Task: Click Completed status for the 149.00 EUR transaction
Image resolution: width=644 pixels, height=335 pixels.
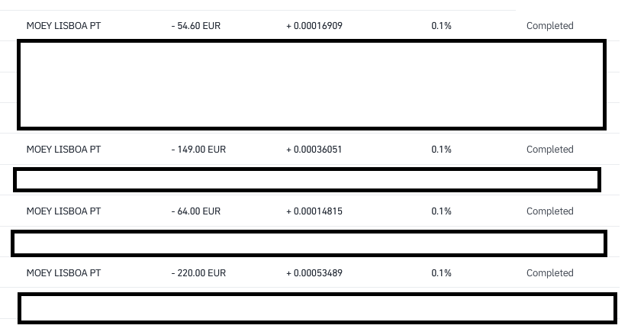Action: 549,150
